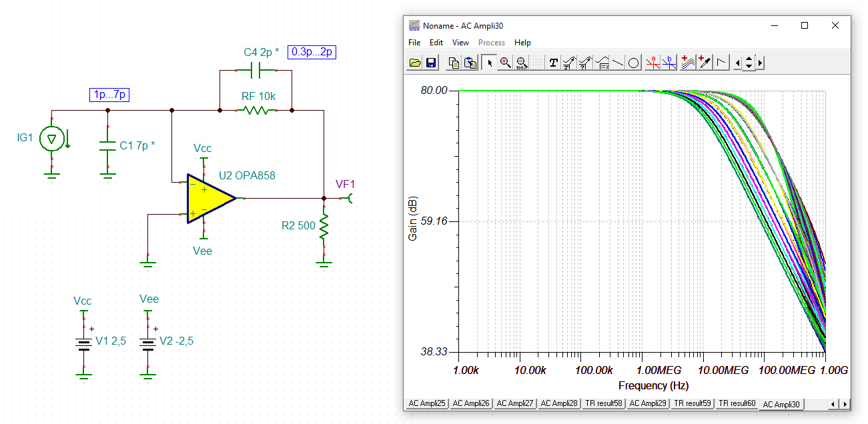Click the curve label T icon
The image size is (868, 424).
click(569, 63)
